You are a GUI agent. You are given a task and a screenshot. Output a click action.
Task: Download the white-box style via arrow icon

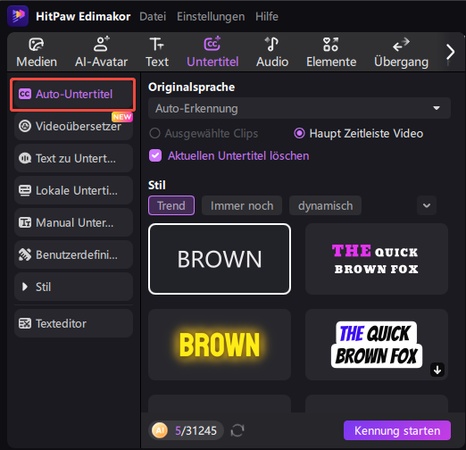coord(437,370)
